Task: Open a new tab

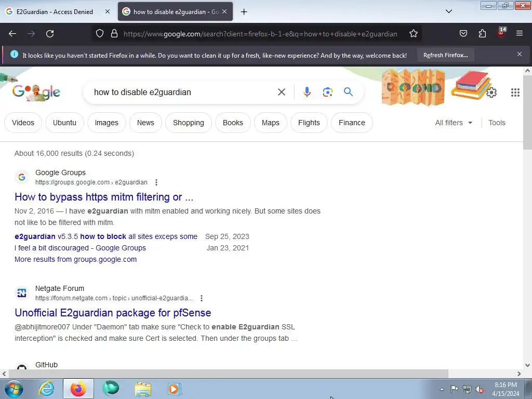Action: coord(244,12)
